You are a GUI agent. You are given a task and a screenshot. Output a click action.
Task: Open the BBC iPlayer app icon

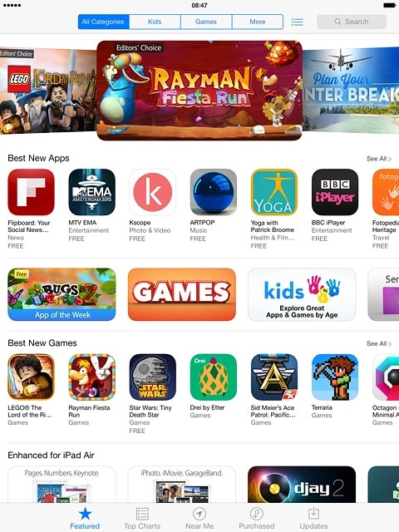click(335, 192)
